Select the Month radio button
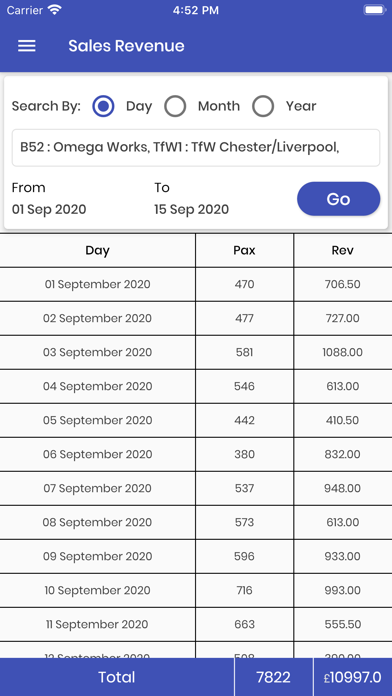Image resolution: width=392 pixels, height=696 pixels. click(175, 107)
